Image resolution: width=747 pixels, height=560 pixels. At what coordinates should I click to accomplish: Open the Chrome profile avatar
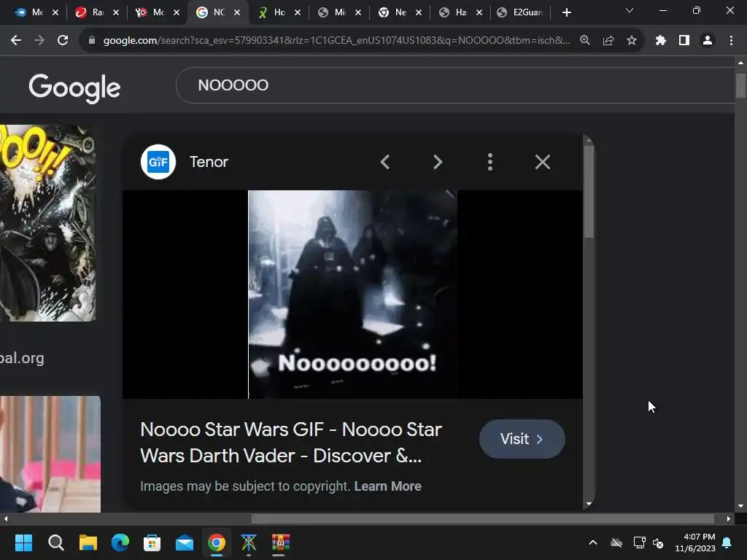pos(708,41)
